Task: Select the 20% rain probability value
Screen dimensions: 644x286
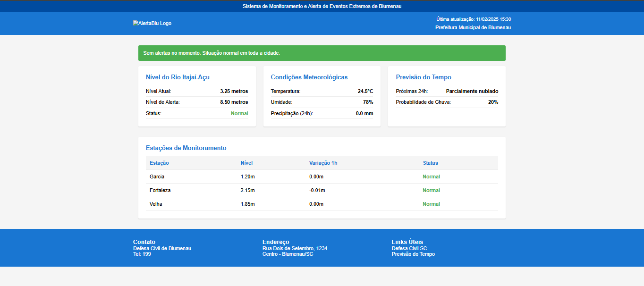Action: [493, 102]
